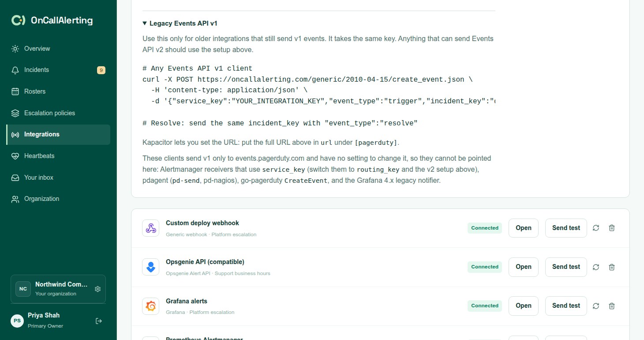Open the Incidents page

coord(58,70)
